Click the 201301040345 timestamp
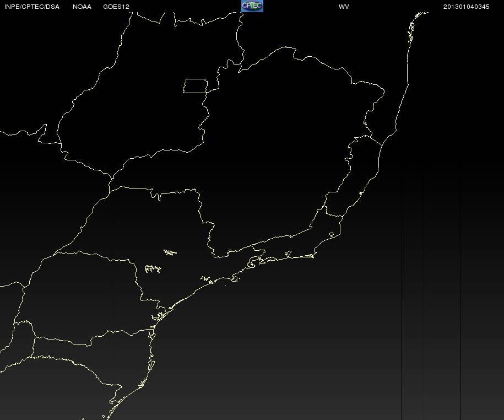504x420 pixels. 466,7
